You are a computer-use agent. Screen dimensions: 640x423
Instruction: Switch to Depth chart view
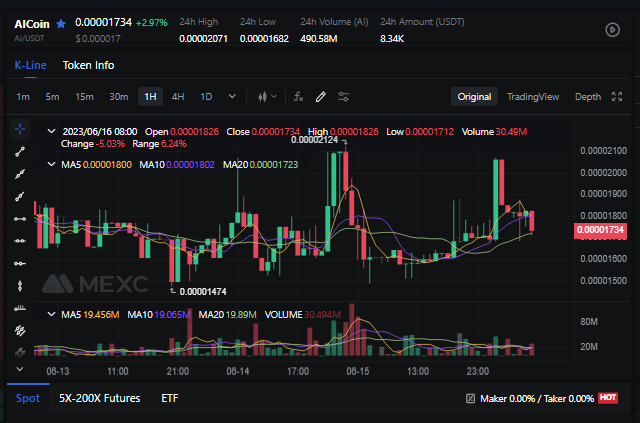coord(588,97)
